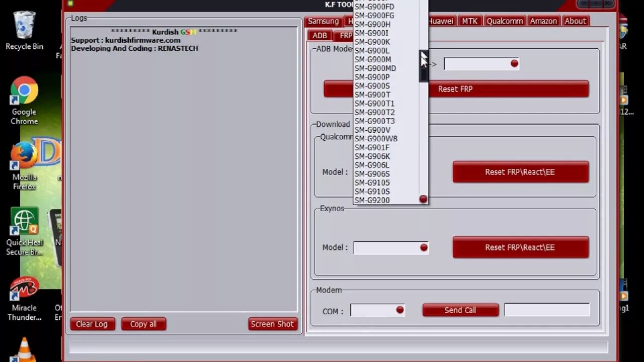Select the FRP sub-tab

[344, 36]
